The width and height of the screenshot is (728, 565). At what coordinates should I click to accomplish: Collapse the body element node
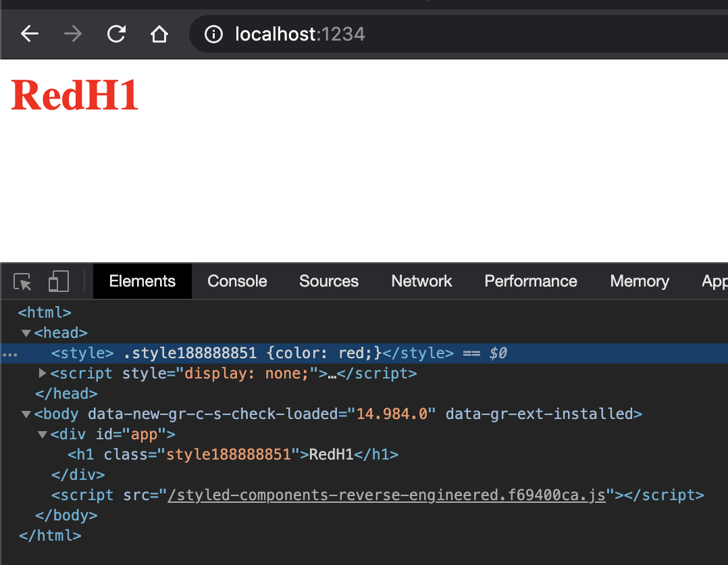pyautogui.click(x=26, y=414)
